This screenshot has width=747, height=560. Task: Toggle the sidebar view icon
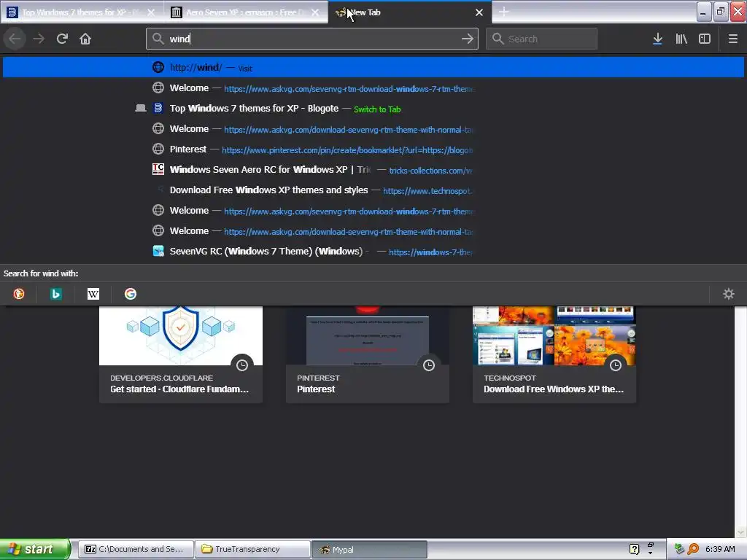(705, 39)
